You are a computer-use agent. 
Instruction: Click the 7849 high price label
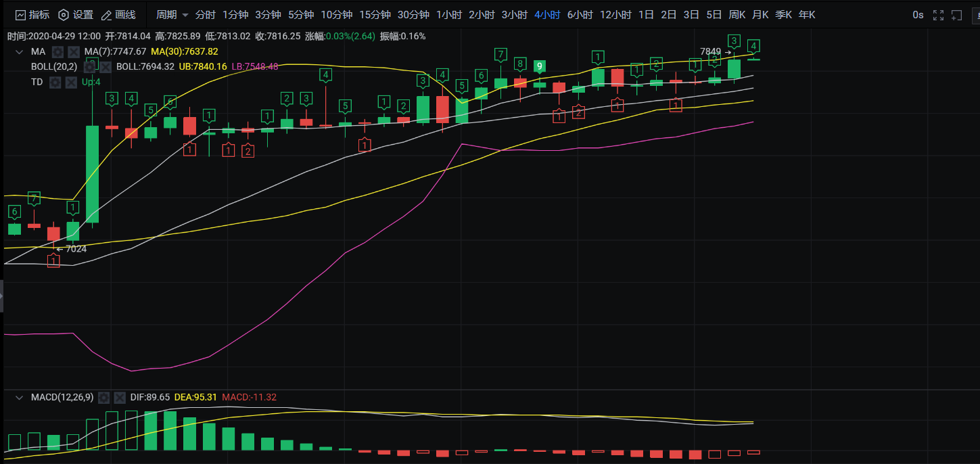[x=710, y=51]
